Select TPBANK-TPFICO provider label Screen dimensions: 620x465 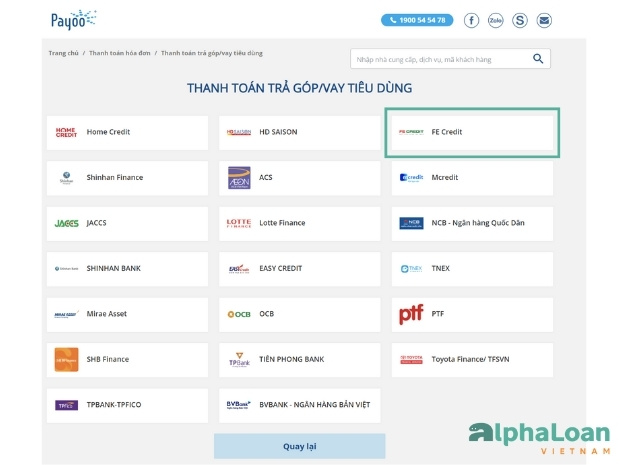click(x=114, y=405)
